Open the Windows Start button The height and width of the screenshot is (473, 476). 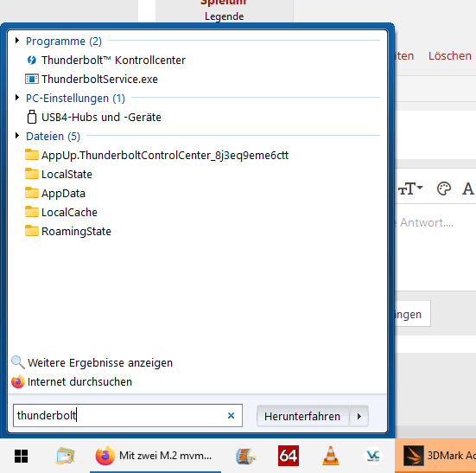(22, 456)
